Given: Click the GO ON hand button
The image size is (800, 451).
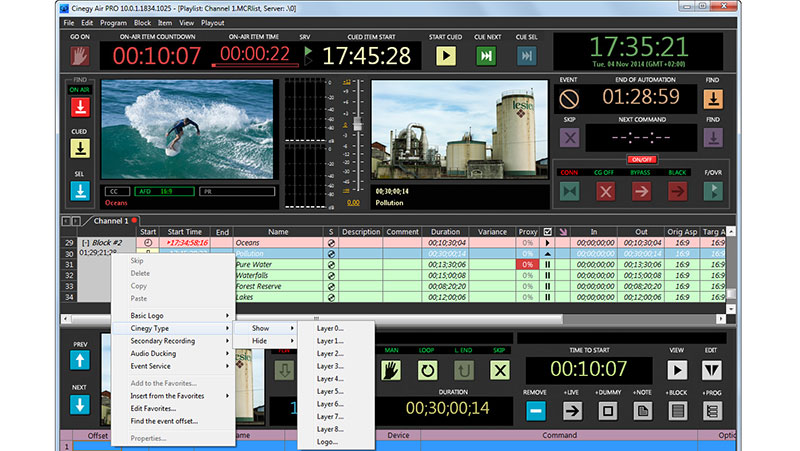Looking at the screenshot, I should pyautogui.click(x=80, y=56).
